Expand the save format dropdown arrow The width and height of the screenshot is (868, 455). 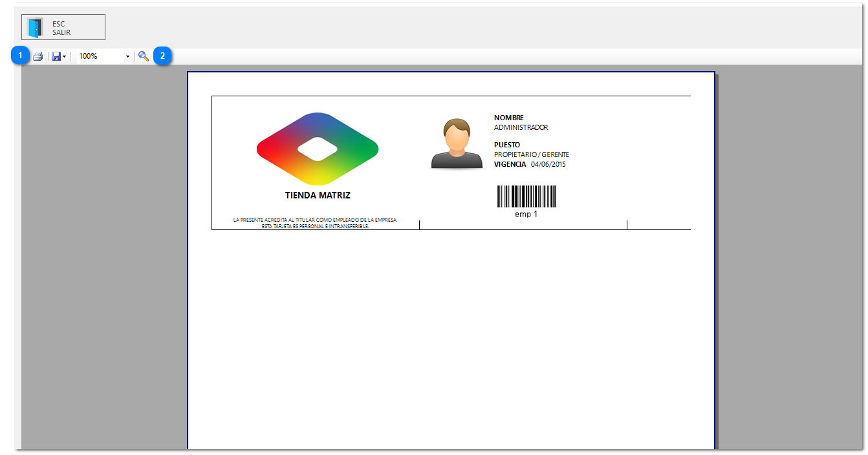tap(65, 57)
